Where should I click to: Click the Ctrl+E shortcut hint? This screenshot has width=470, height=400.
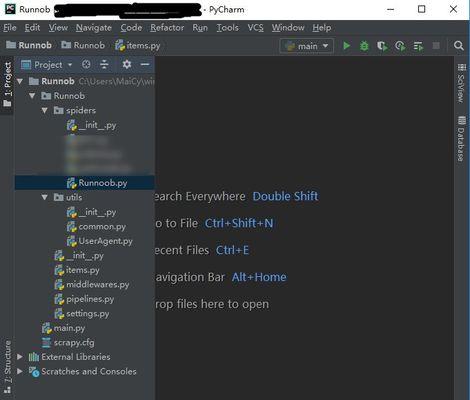[x=232, y=250]
